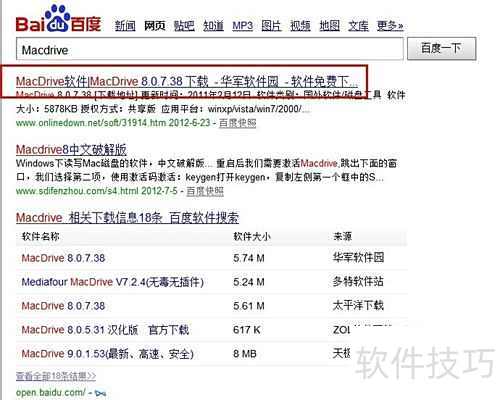
Task: Click the 5.61 M size cell
Action: [249, 306]
